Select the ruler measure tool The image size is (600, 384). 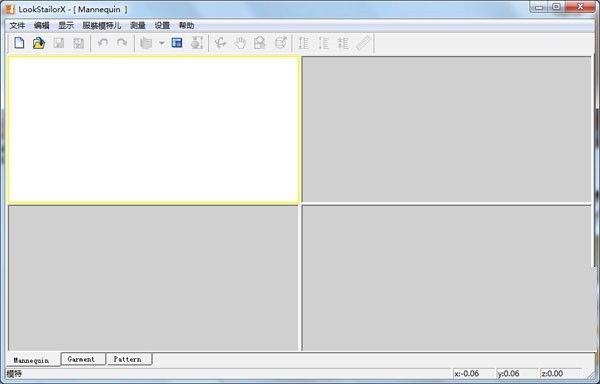(363, 43)
